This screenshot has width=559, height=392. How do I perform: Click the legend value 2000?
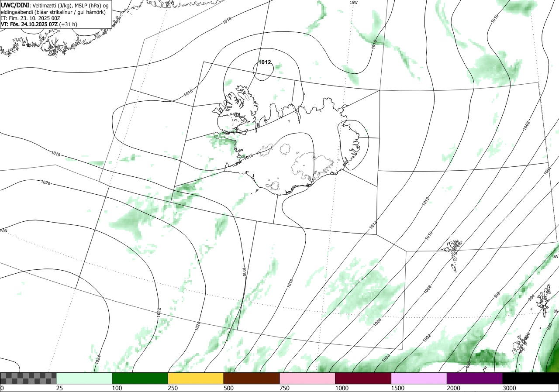point(454,388)
